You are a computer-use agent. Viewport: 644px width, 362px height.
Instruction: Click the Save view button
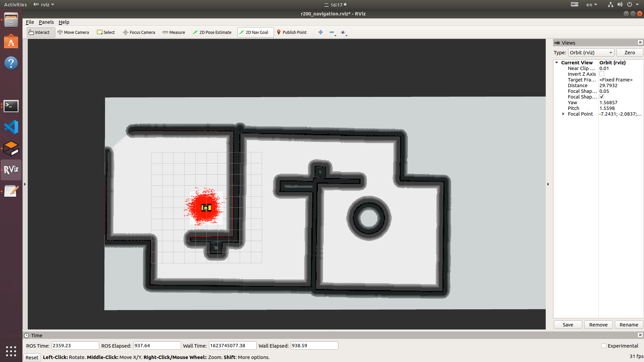coord(568,324)
